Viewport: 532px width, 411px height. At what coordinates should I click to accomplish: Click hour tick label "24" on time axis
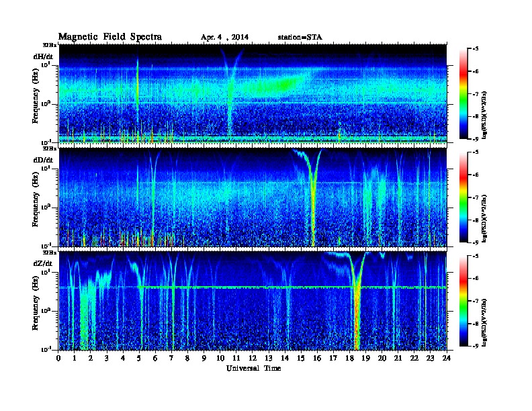(x=447, y=358)
